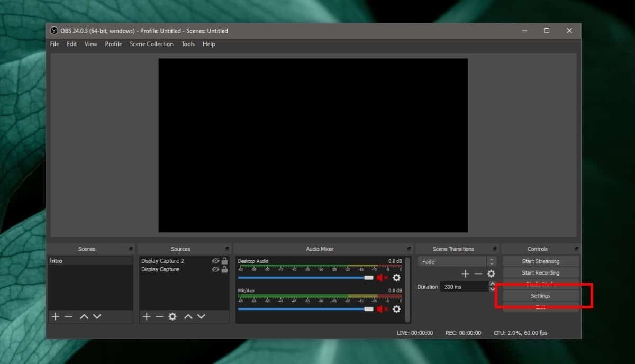
Task: Unlock the Display Capture source
Action: point(224,269)
